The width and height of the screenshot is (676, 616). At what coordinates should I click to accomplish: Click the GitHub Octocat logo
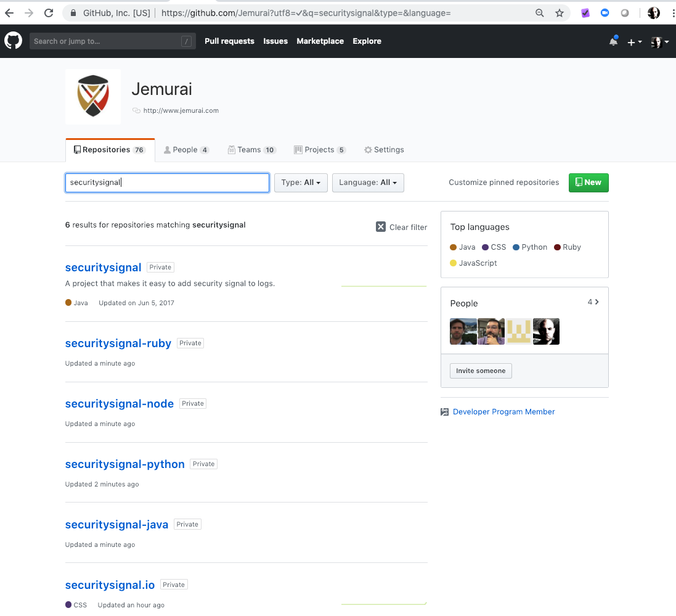[14, 41]
